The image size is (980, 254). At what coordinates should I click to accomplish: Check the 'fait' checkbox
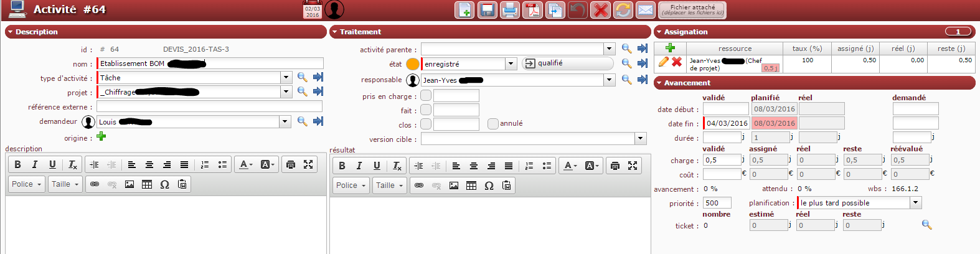coord(426,110)
